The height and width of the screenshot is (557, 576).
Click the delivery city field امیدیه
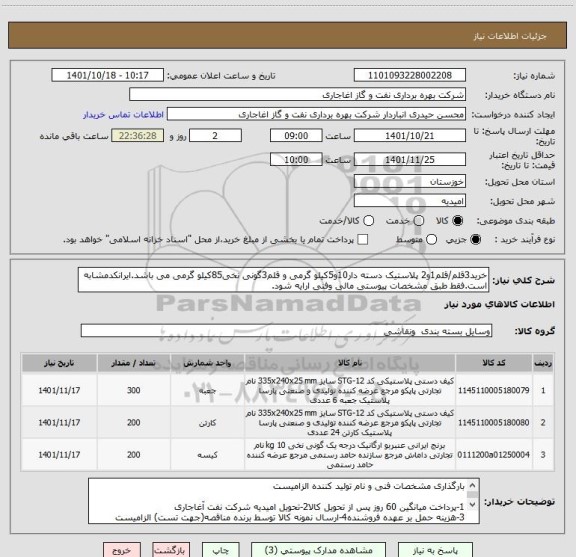(410, 201)
